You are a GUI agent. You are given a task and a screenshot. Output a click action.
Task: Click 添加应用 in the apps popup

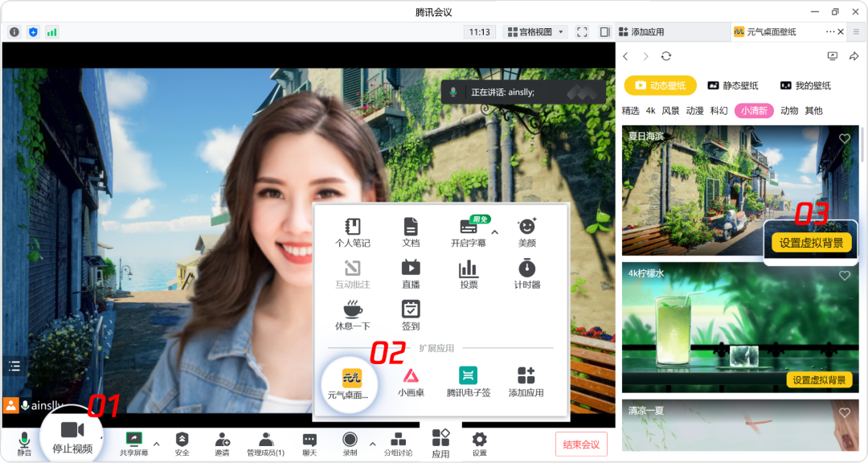526,383
